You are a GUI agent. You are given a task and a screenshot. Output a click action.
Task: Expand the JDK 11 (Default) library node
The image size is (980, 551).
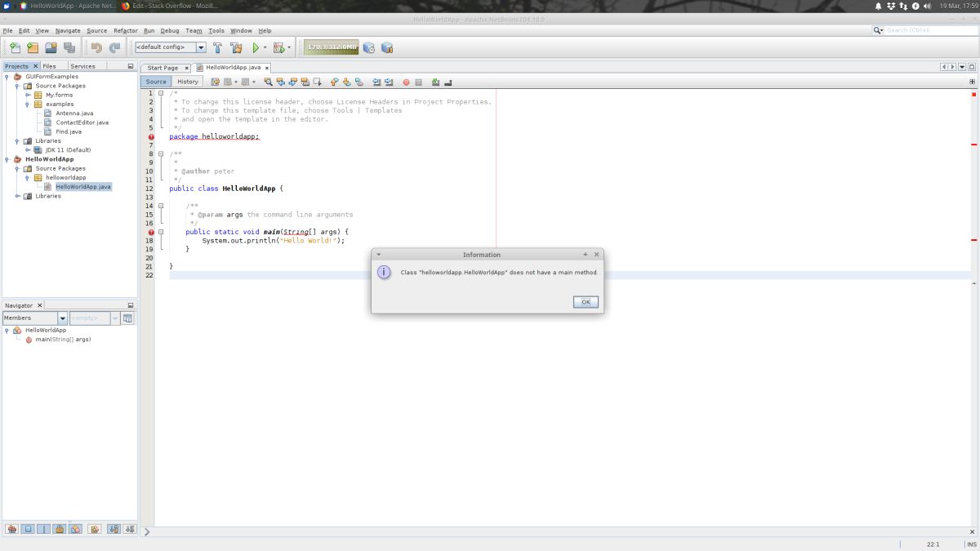tap(28, 150)
